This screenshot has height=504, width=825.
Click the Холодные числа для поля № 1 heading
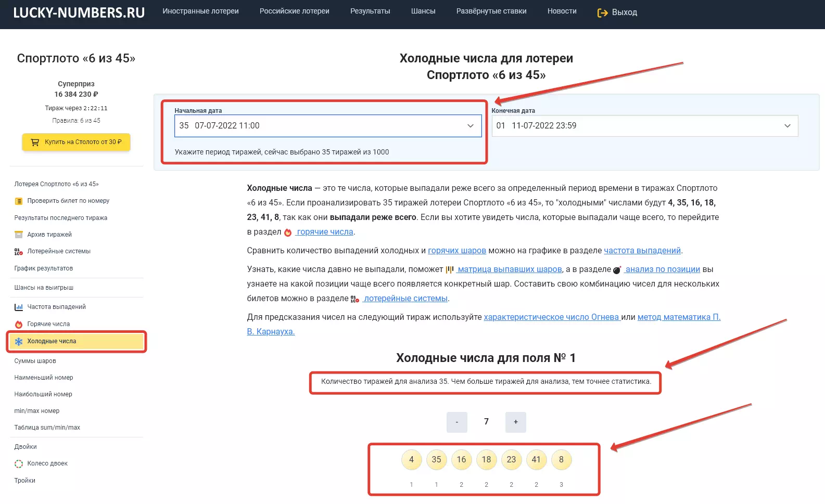click(x=486, y=358)
